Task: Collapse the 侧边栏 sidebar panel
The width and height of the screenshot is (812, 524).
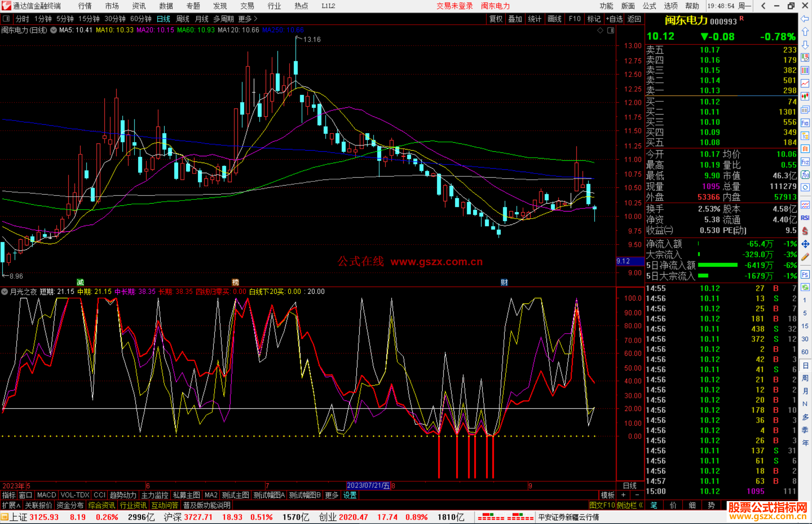Action: pos(630,505)
